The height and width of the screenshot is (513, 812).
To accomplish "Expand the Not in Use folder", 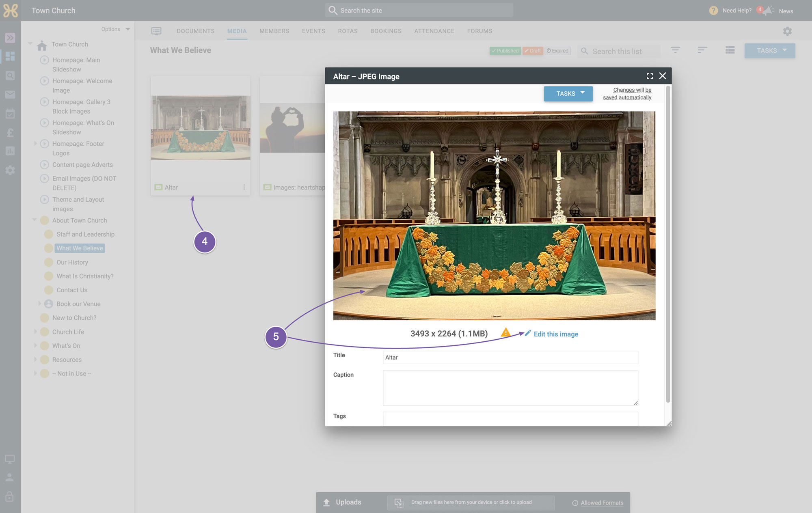I will pos(35,373).
